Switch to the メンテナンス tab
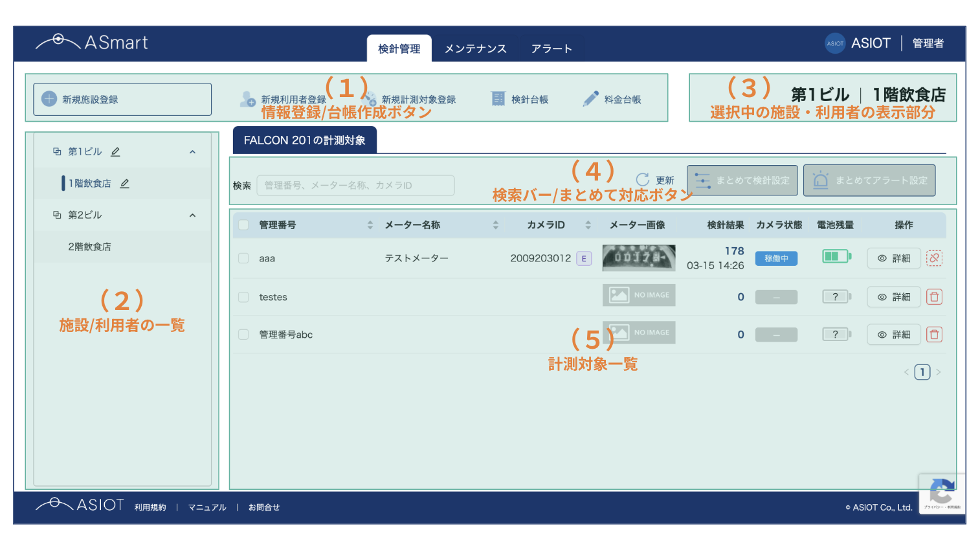Screen dimensions: 980x550 (x=475, y=49)
